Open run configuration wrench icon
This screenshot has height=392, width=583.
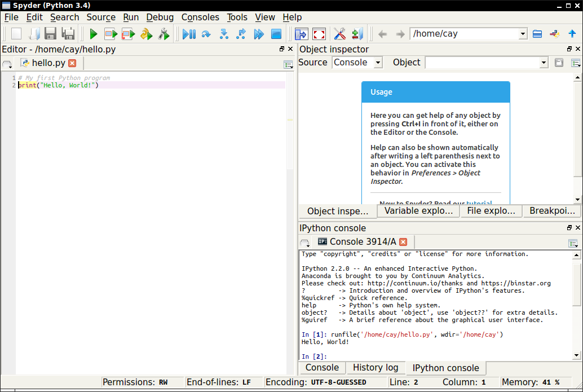(x=164, y=34)
